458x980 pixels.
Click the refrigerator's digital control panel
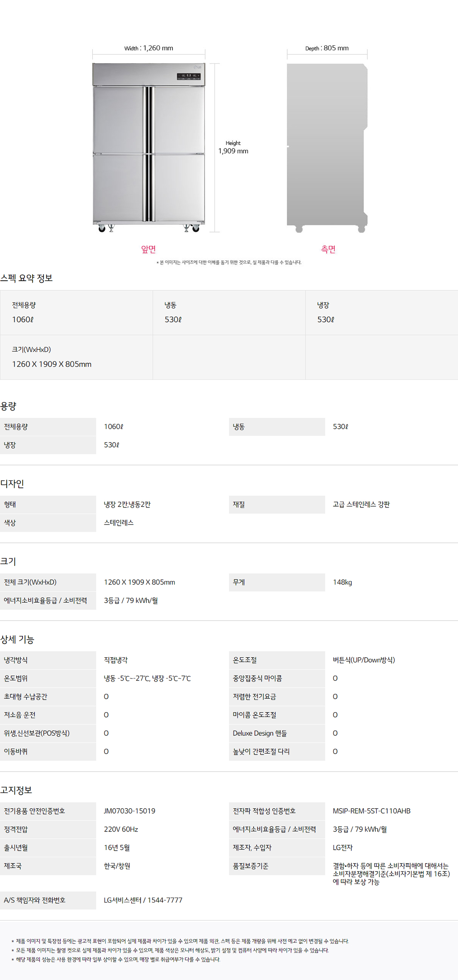click(189, 76)
